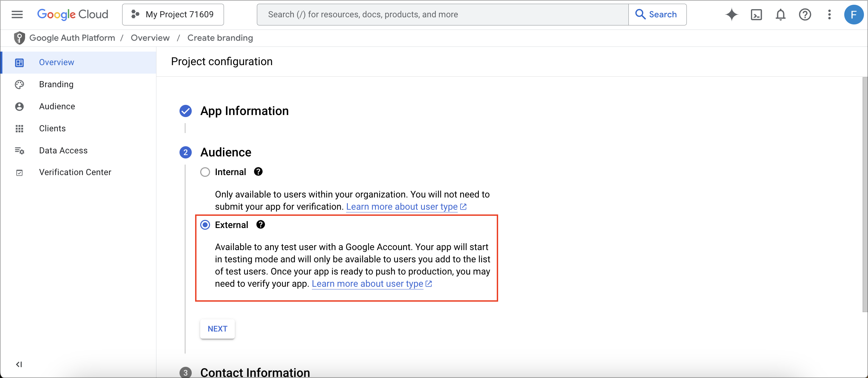Select the External radio button
The height and width of the screenshot is (378, 868).
pos(205,225)
